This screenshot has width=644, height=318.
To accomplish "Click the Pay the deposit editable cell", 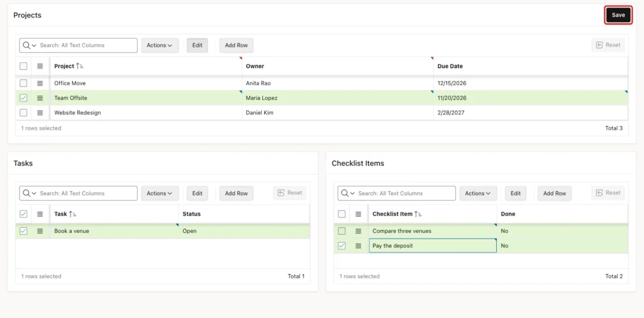I will 433,246.
